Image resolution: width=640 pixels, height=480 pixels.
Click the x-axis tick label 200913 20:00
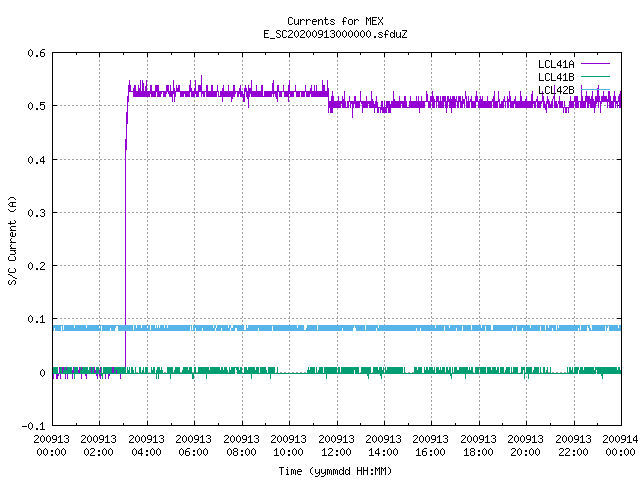click(526, 445)
